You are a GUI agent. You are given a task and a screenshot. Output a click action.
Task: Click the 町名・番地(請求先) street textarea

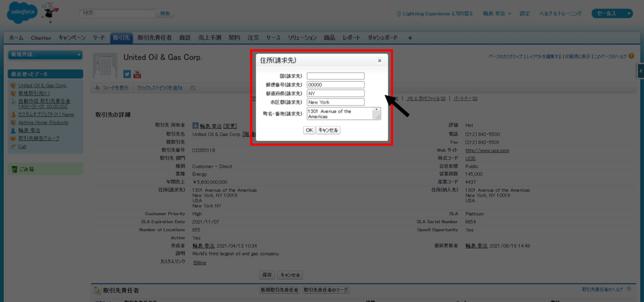[x=343, y=113]
